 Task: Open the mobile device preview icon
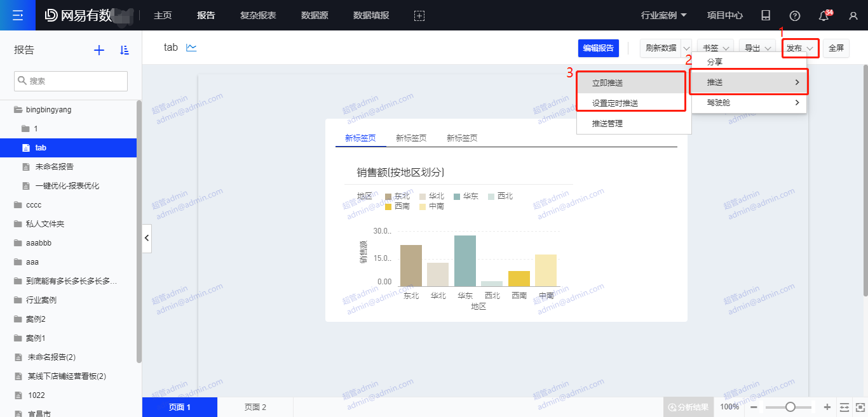point(766,16)
